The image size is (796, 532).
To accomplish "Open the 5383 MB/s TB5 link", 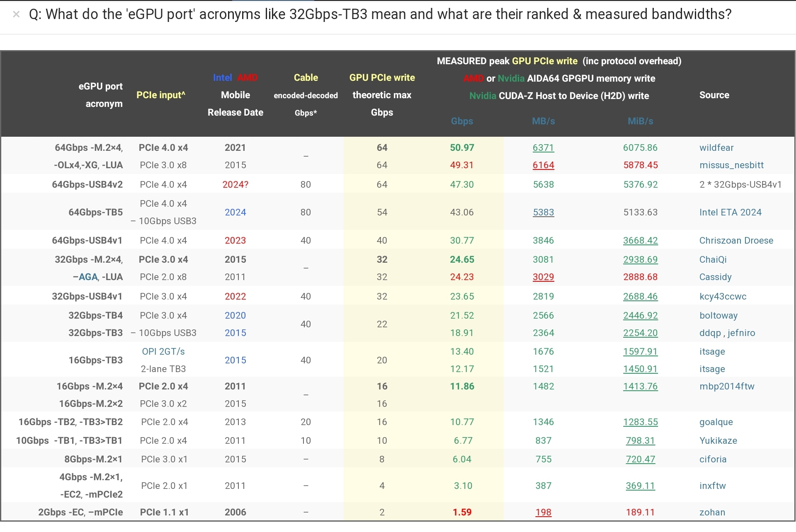I will (x=543, y=213).
